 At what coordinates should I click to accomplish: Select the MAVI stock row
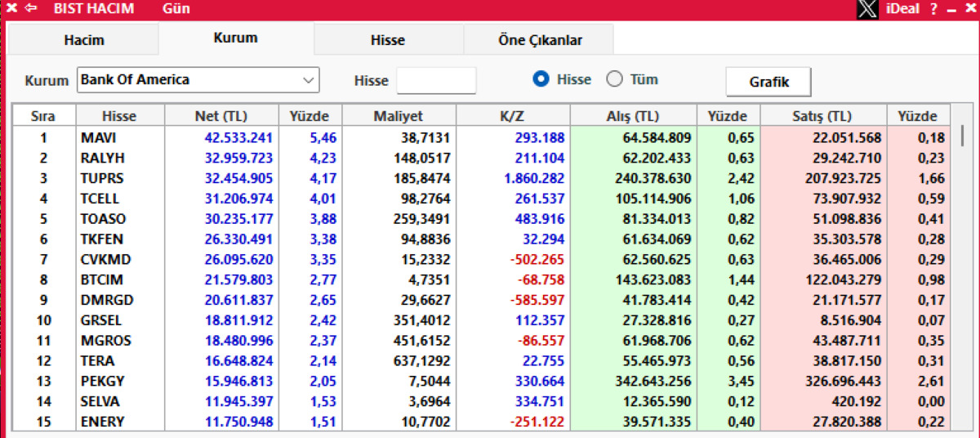click(x=482, y=137)
